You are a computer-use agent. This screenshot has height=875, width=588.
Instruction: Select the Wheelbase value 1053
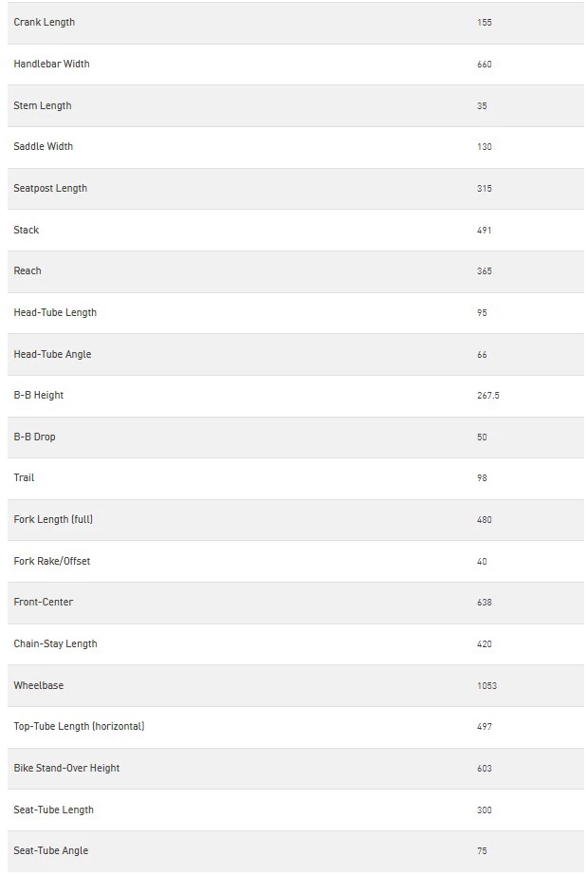point(487,686)
